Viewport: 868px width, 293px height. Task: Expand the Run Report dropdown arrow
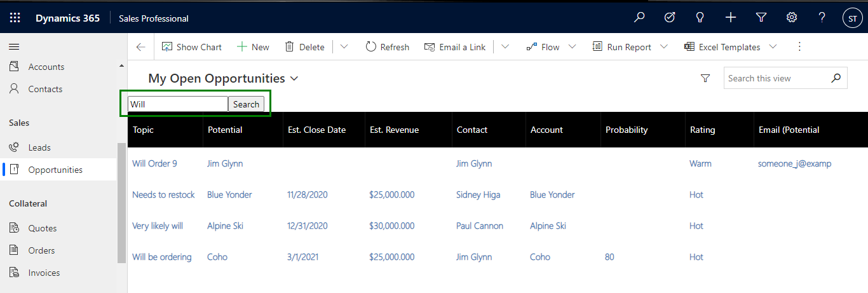[664, 46]
